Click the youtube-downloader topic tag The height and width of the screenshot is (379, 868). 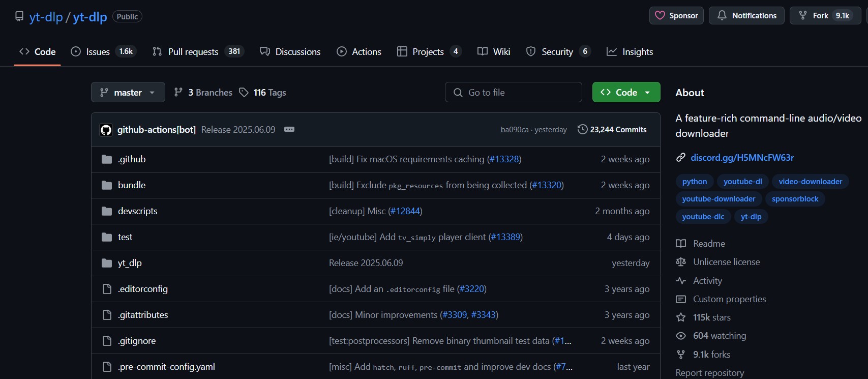[x=719, y=199]
